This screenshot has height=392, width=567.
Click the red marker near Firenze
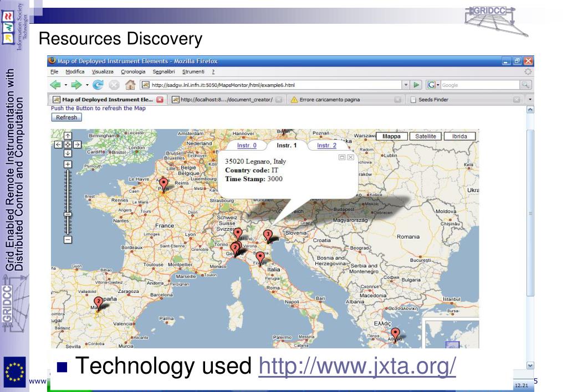(260, 258)
